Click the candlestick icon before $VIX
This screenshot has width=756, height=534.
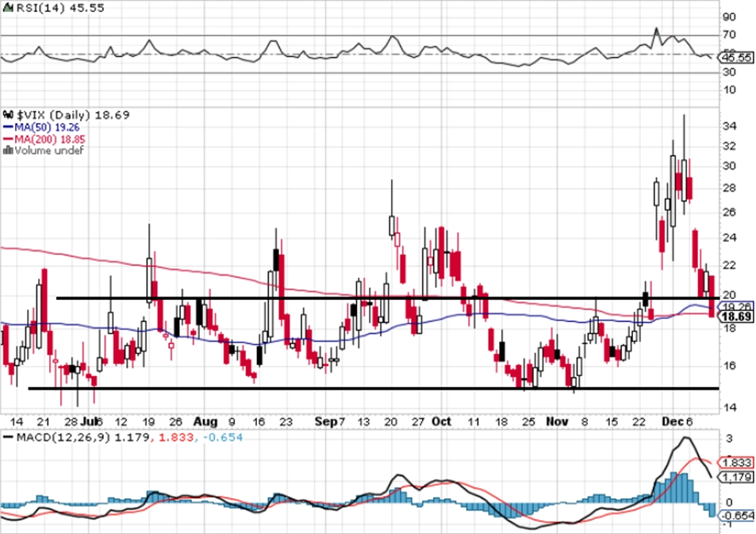8,115
